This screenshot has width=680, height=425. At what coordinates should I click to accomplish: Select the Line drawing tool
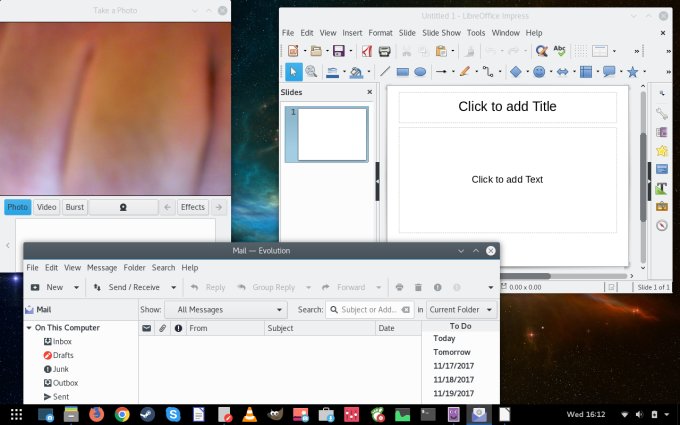click(385, 72)
